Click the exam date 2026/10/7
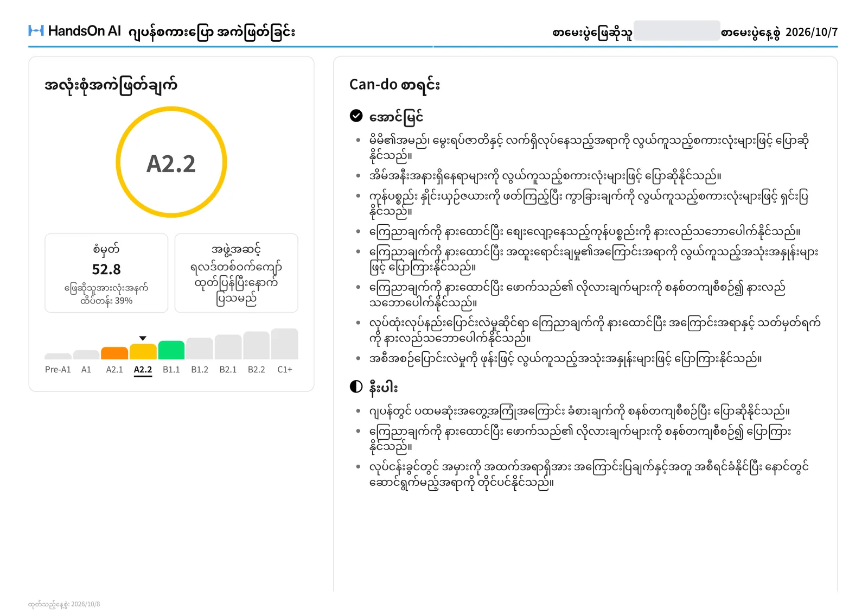 click(812, 32)
